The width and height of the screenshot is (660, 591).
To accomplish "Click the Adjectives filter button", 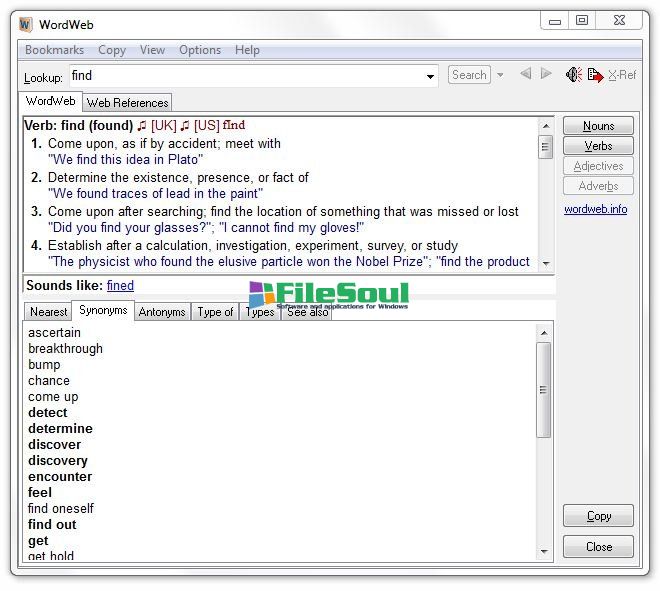I will [x=598, y=166].
